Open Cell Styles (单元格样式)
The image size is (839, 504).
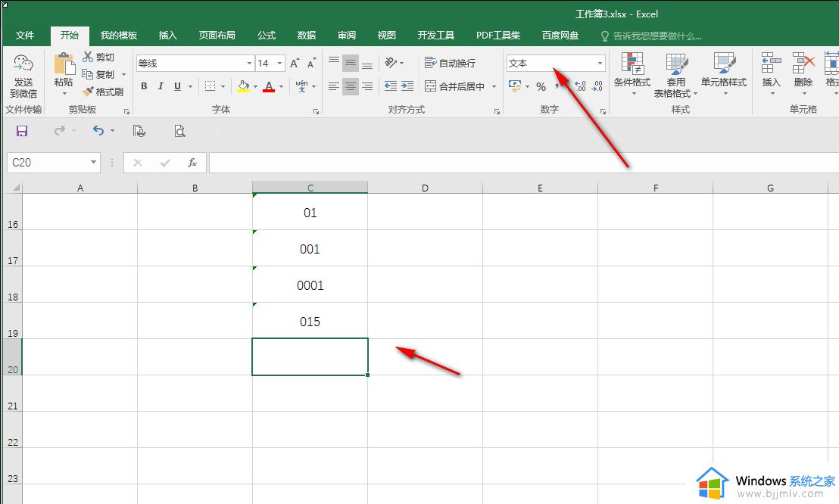click(724, 74)
